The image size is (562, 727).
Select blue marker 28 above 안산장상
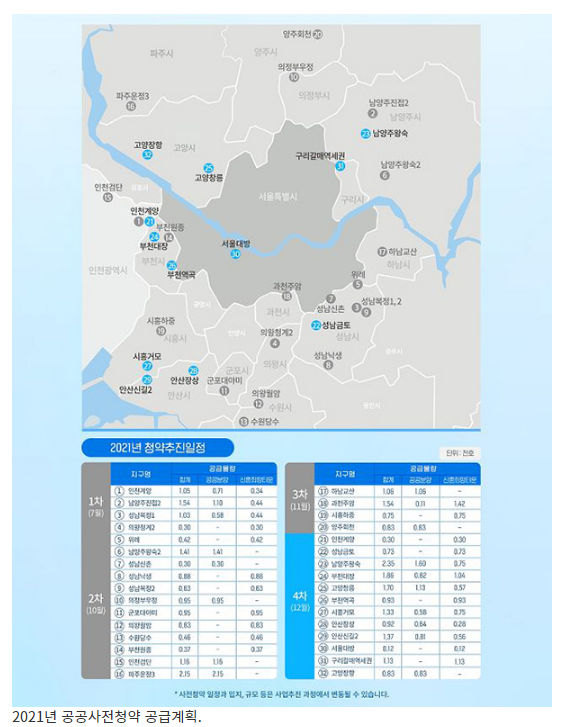(193, 370)
